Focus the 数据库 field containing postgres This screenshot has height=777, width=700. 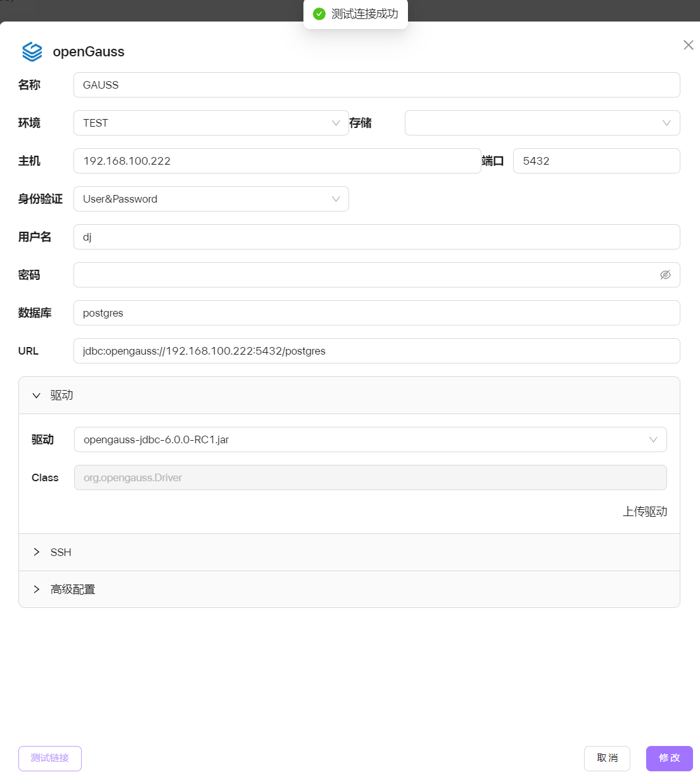[x=377, y=313]
